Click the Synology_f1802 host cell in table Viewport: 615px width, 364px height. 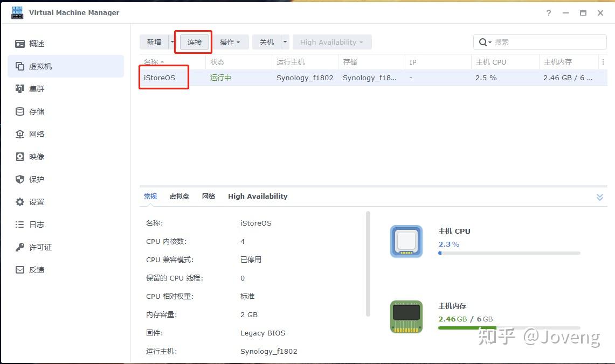[x=305, y=78]
